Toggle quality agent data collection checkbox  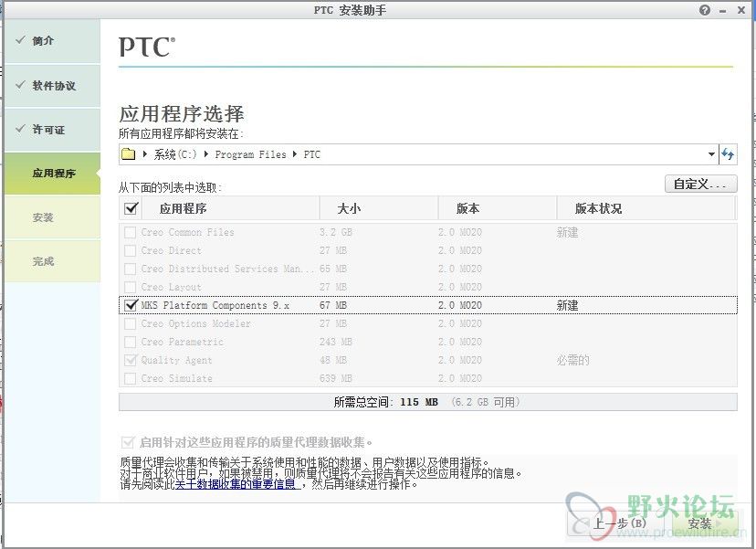(x=128, y=442)
